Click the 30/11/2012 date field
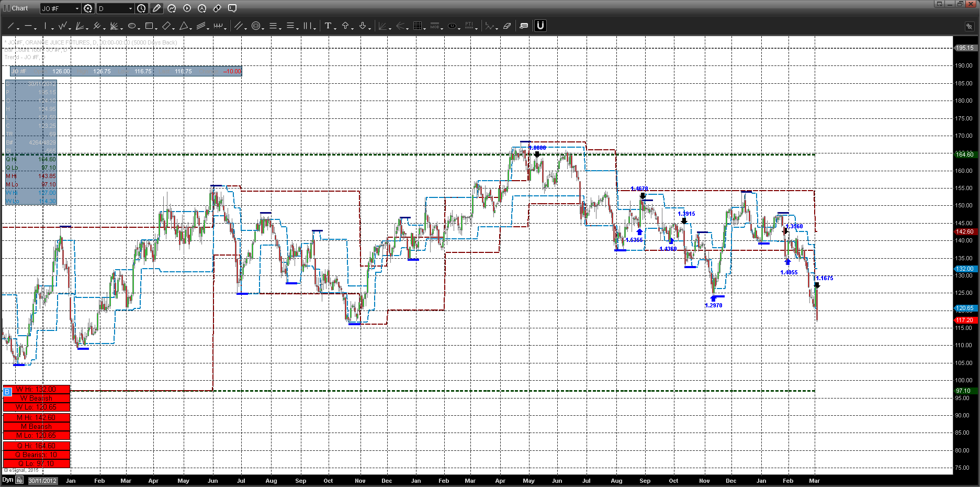 42,481
